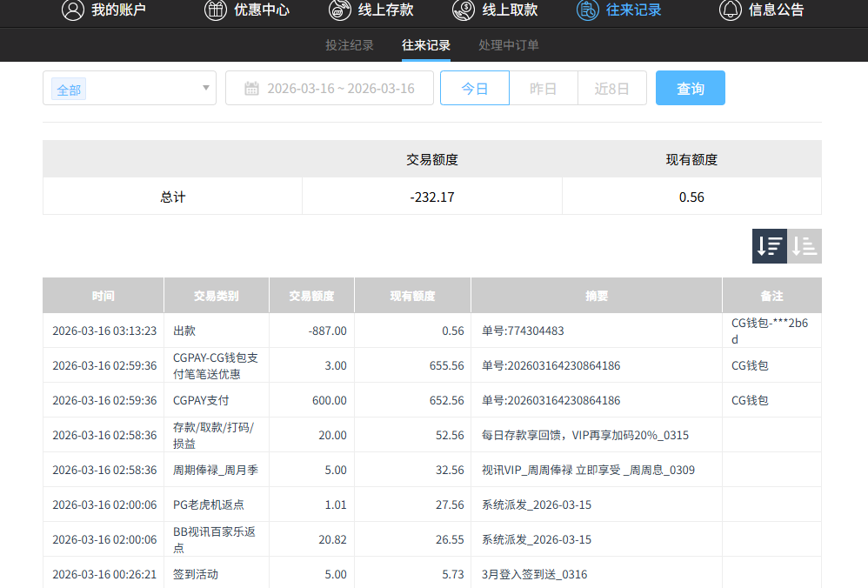
Task: Open the 优惠中心 promotions icon
Action: (x=215, y=10)
